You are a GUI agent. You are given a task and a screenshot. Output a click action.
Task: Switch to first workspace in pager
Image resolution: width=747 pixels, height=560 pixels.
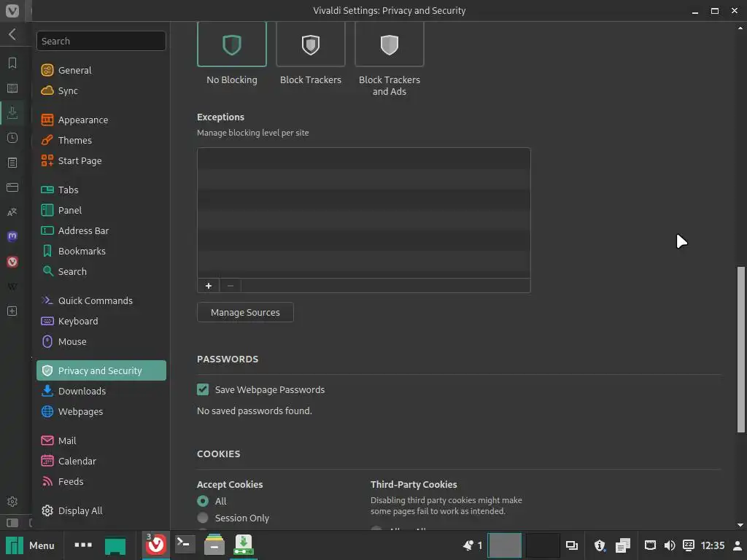[505, 545]
